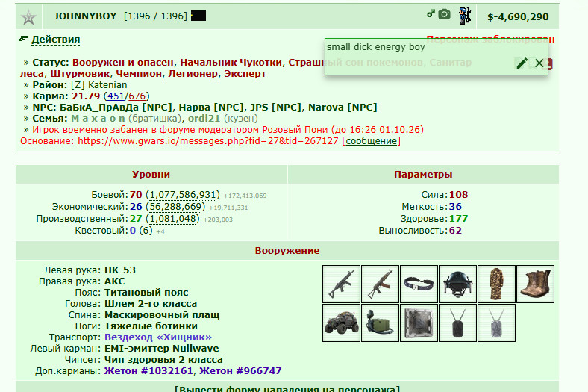This screenshot has width=588, height=392.
Task: Open the black dog tag thumbnail
Action: (457, 323)
